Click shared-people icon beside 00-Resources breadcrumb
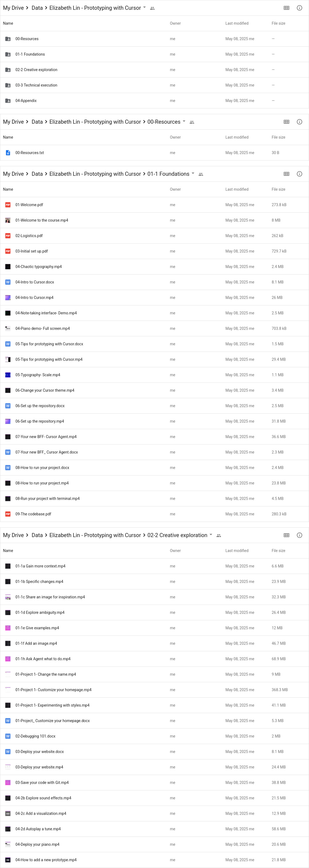The image size is (309, 868). point(192,122)
